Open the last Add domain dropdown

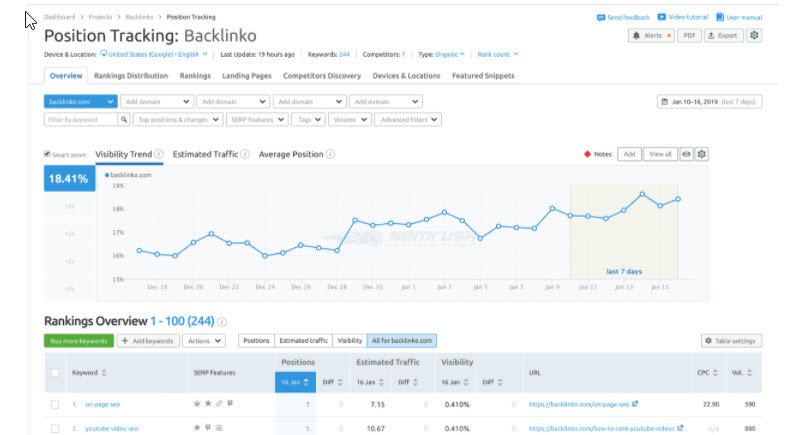click(x=385, y=101)
